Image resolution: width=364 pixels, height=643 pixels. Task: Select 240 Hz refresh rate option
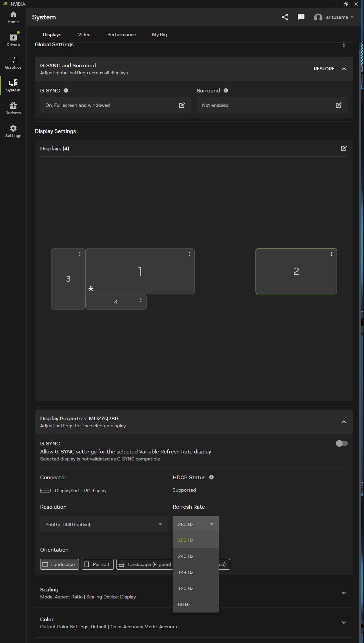pos(196,556)
